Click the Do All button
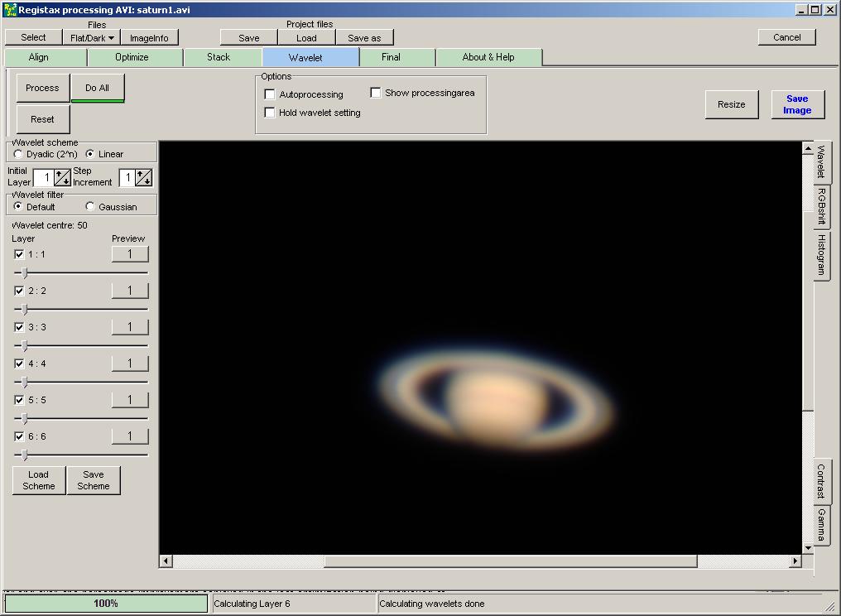This screenshot has width=841, height=616. point(98,88)
